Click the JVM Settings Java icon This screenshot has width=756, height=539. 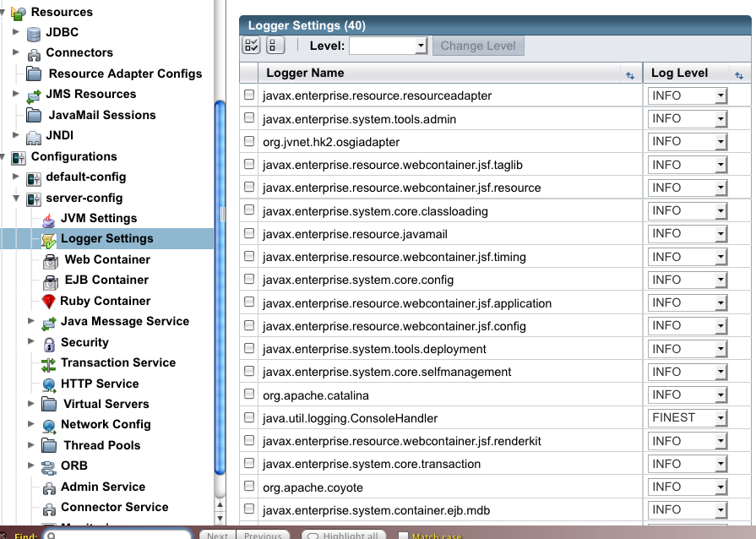[49, 219]
